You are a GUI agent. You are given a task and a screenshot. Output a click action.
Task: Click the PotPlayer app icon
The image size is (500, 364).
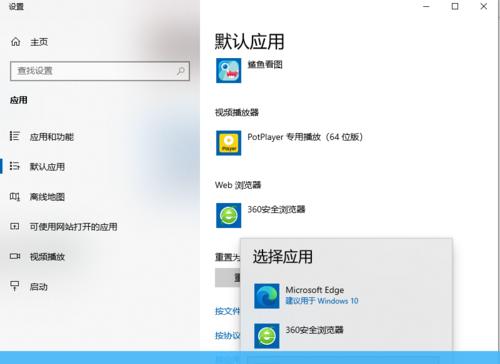[x=228, y=143]
